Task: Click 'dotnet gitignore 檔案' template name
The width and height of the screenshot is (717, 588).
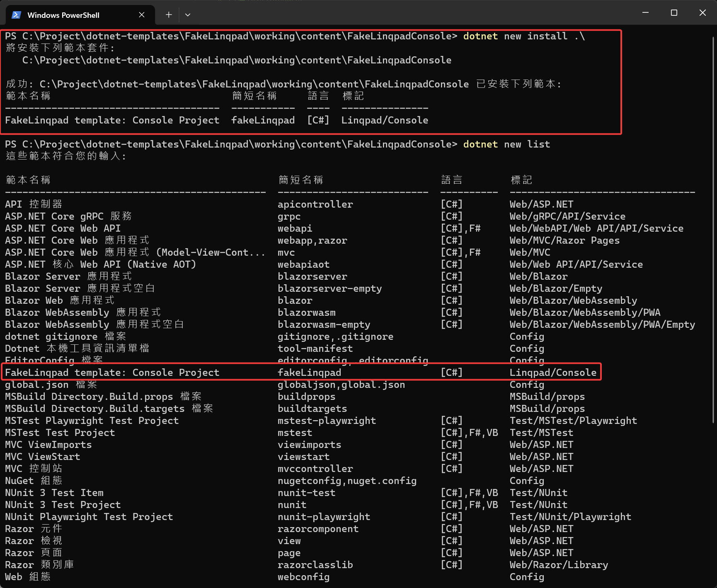Action: [65, 336]
